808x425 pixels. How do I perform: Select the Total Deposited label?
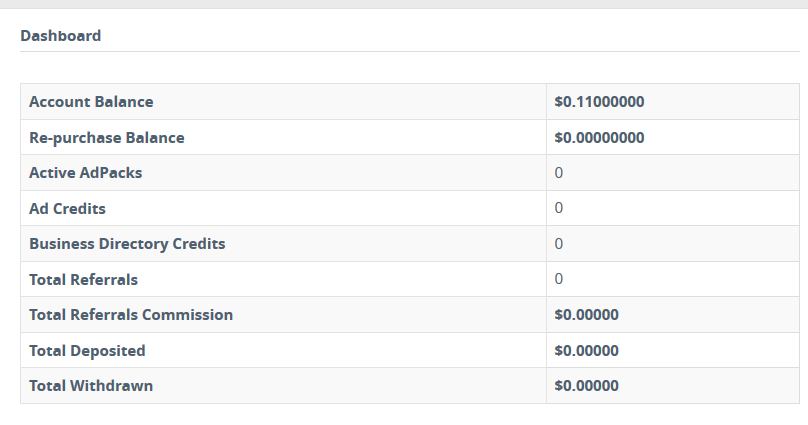(x=87, y=351)
